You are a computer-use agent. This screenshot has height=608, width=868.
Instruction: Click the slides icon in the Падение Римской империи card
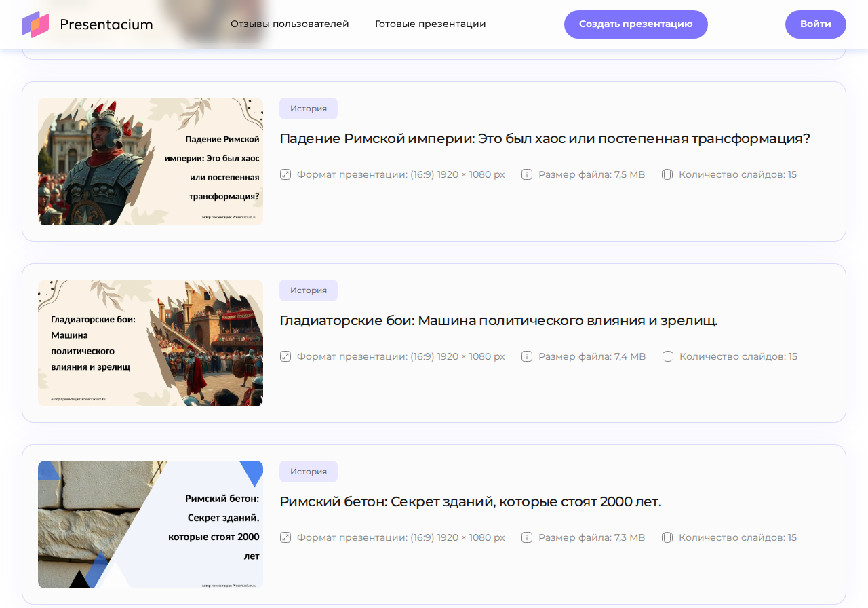[667, 174]
